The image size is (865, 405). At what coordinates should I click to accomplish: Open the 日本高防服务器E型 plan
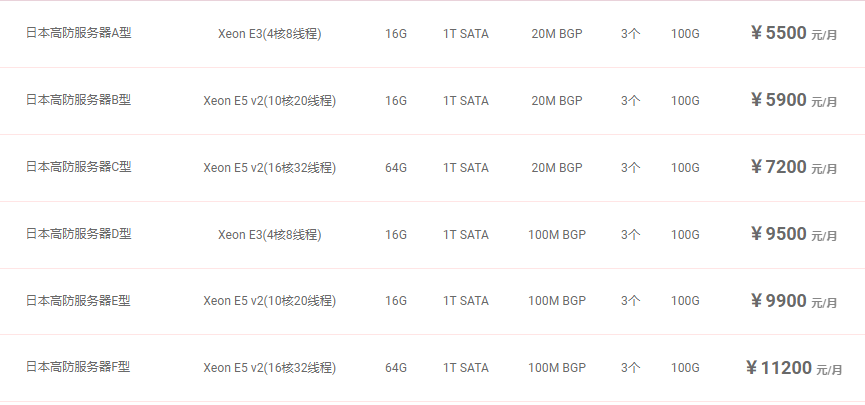[x=78, y=301]
